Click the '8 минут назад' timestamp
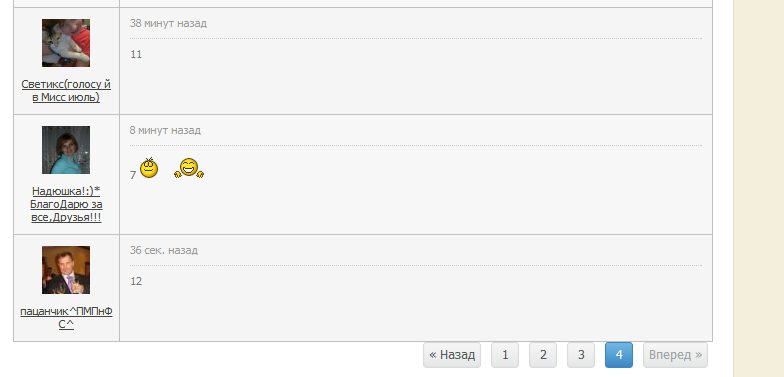The height and width of the screenshot is (377, 784). pyautogui.click(x=165, y=130)
